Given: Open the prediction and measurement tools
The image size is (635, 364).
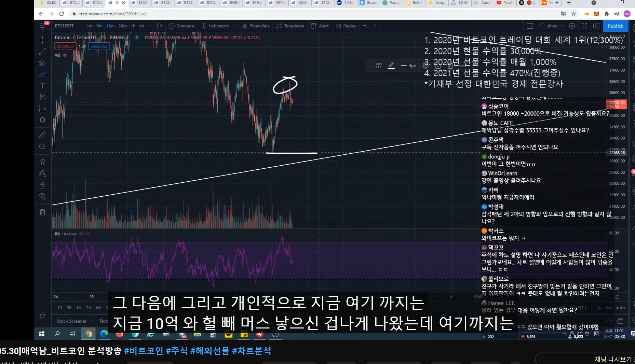Looking at the screenshot, I should [42, 109].
